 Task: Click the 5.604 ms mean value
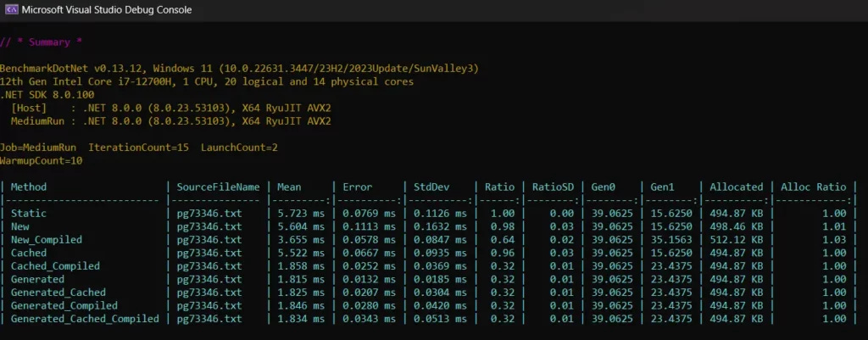pos(301,226)
